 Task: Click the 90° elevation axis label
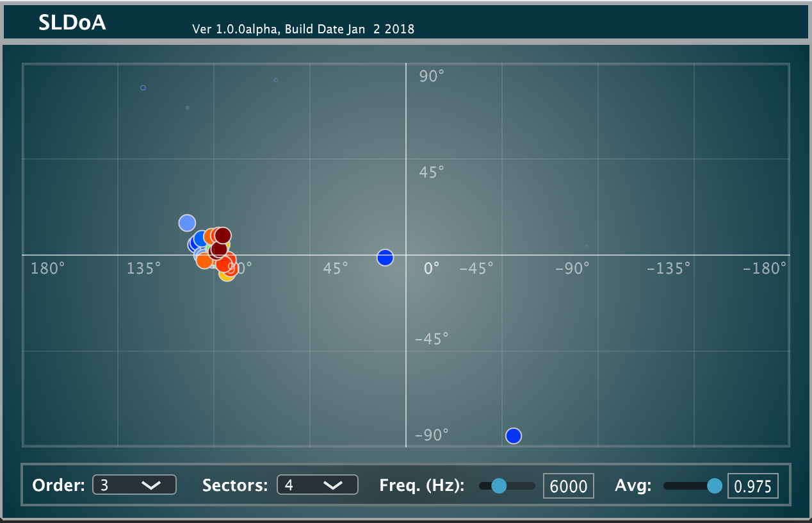(432, 77)
